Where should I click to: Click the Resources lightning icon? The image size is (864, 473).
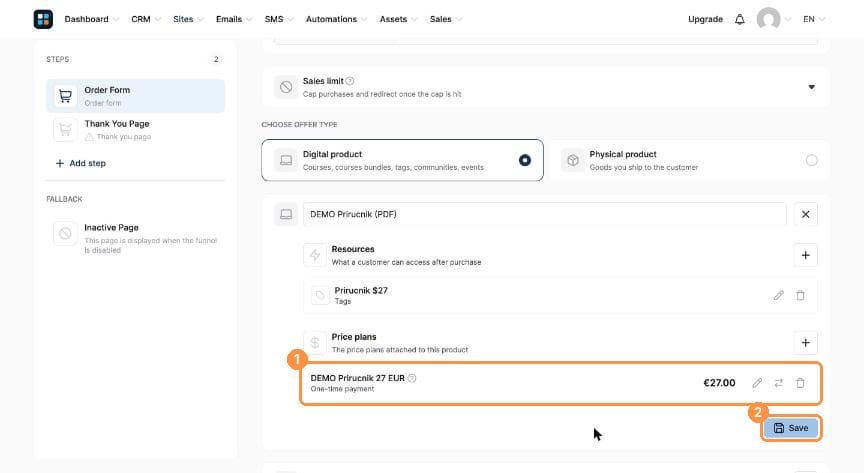click(x=315, y=255)
